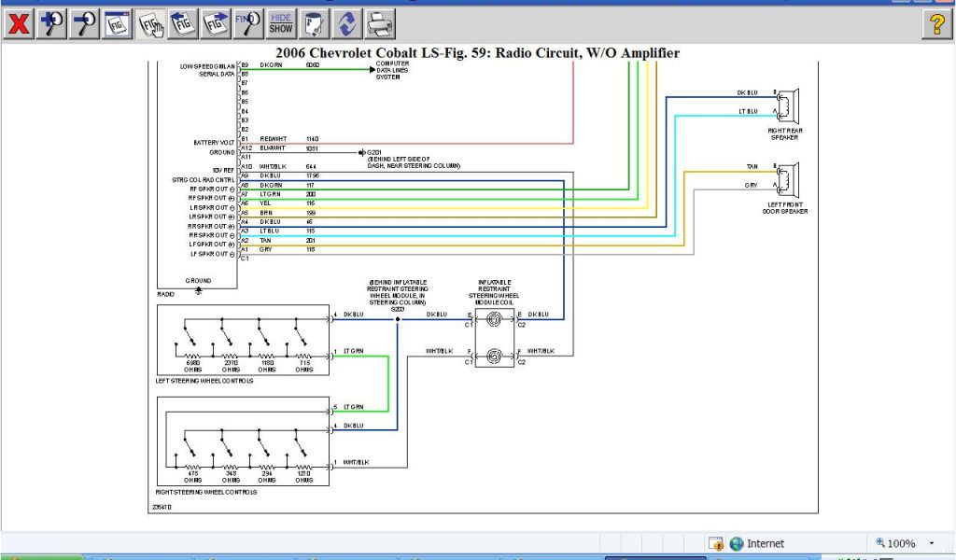This screenshot has height=560, width=956.
Task: Select the FIG hand pan tool
Action: click(x=151, y=23)
